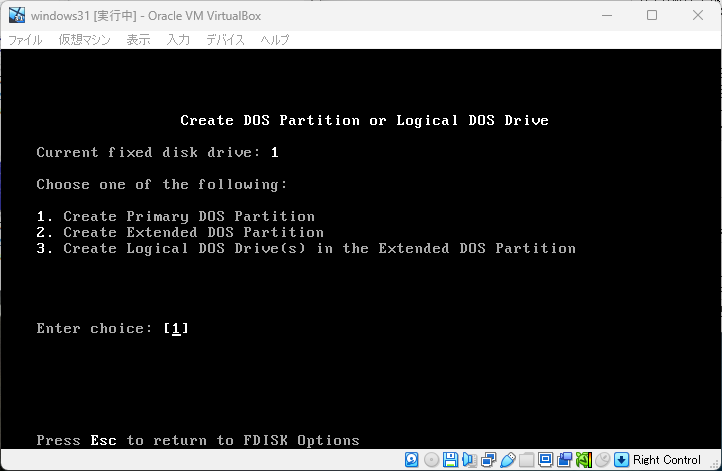722x471 pixels.
Task: Click the 'Right Control' host key label
Action: click(x=666, y=459)
